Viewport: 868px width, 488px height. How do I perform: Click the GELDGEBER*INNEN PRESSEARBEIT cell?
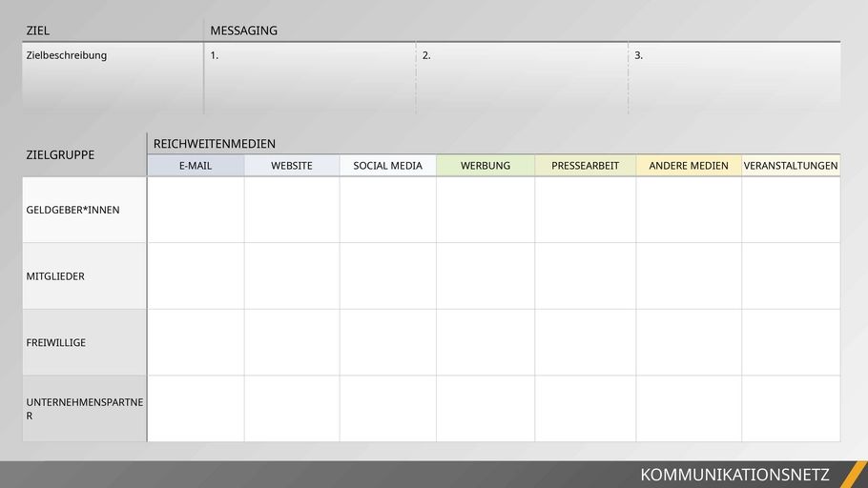point(585,210)
